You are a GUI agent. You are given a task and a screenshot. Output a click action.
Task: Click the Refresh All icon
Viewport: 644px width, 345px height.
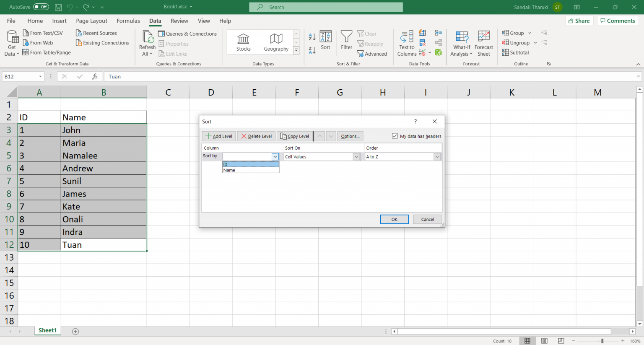click(x=147, y=42)
